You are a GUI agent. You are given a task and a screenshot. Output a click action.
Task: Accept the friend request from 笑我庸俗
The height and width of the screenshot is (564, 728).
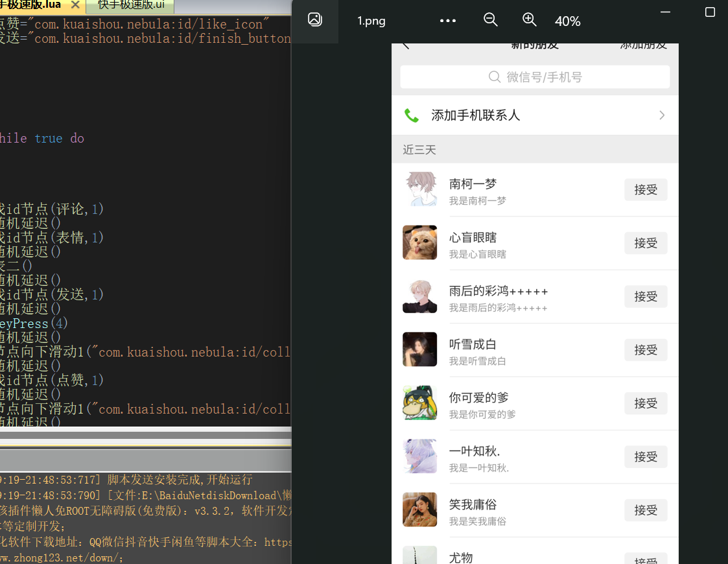646,510
